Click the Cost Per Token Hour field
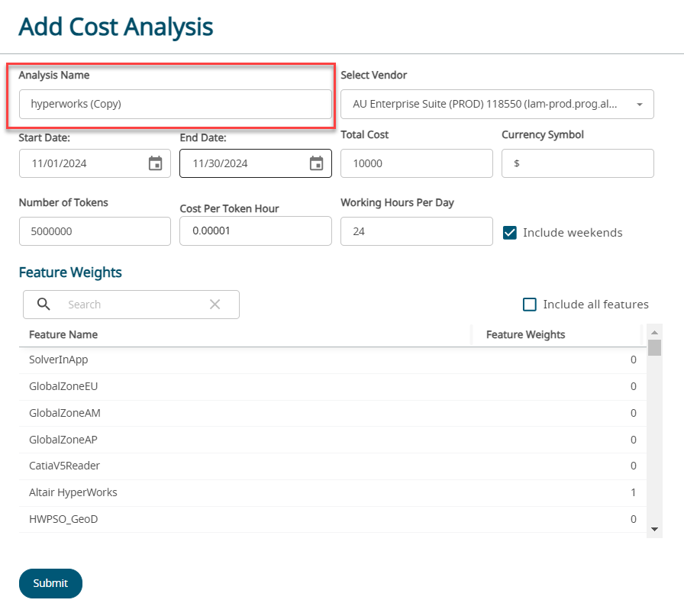Viewport: 684px width, 616px height. (x=255, y=231)
